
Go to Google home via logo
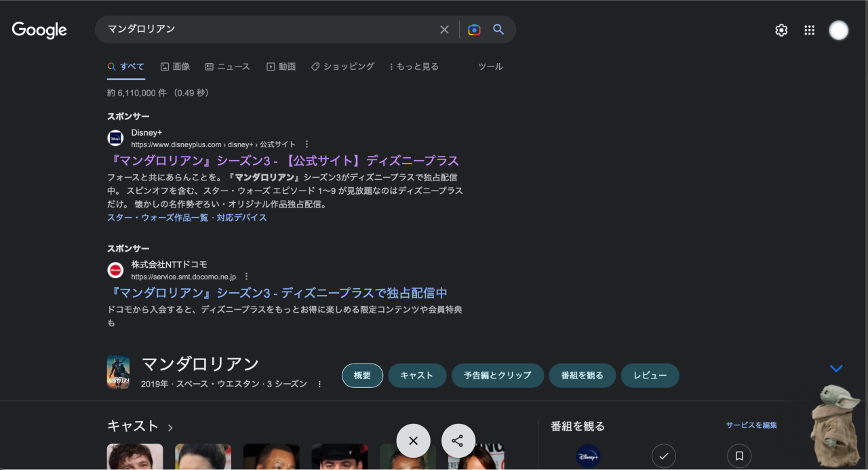click(39, 30)
